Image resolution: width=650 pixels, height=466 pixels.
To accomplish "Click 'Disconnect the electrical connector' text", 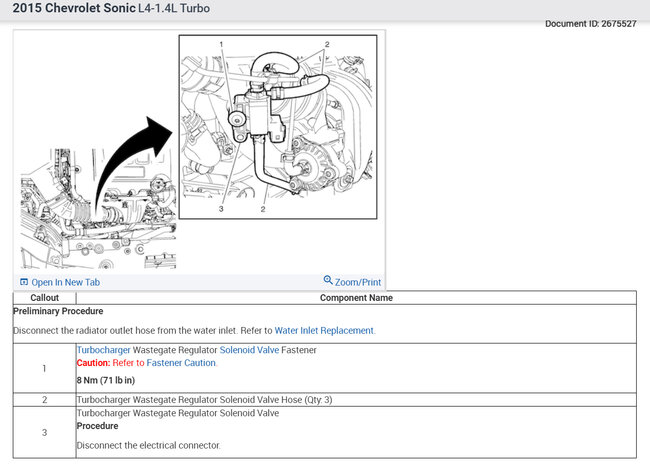I will click(149, 445).
